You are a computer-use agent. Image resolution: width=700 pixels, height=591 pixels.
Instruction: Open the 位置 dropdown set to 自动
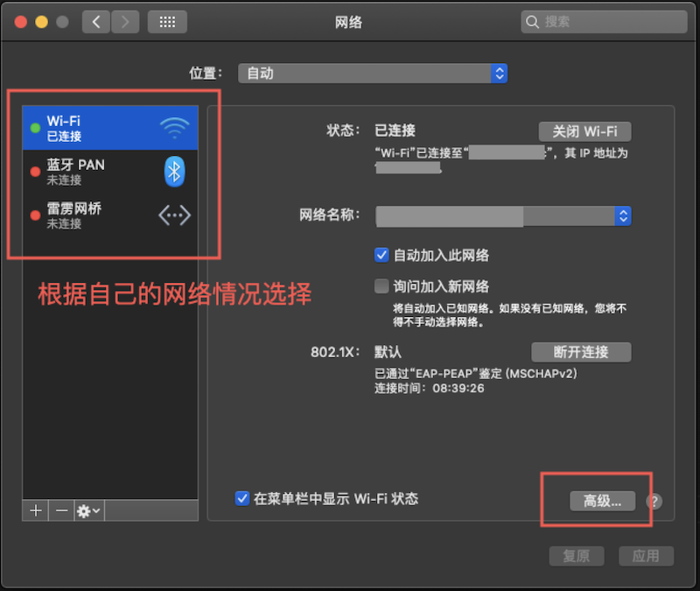tap(372, 74)
